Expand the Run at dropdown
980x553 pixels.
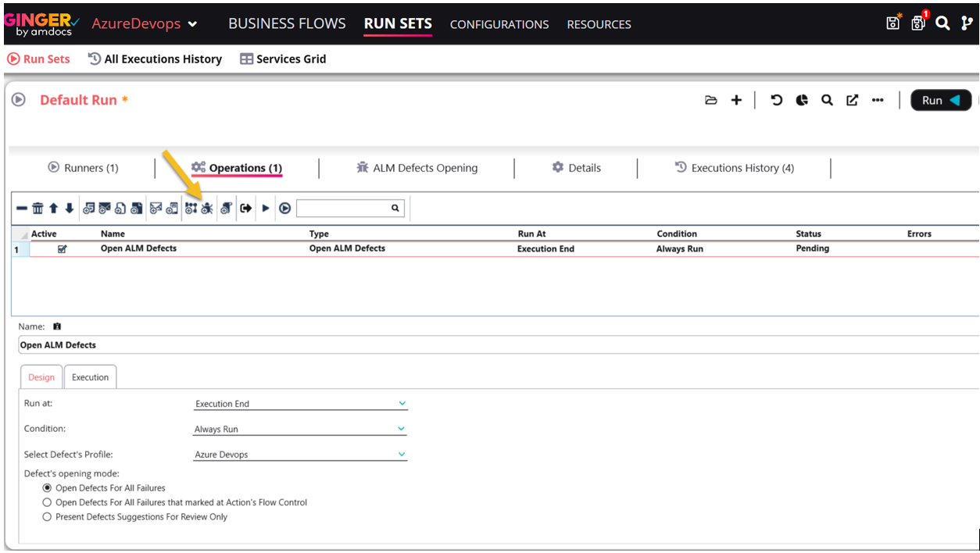(300, 404)
